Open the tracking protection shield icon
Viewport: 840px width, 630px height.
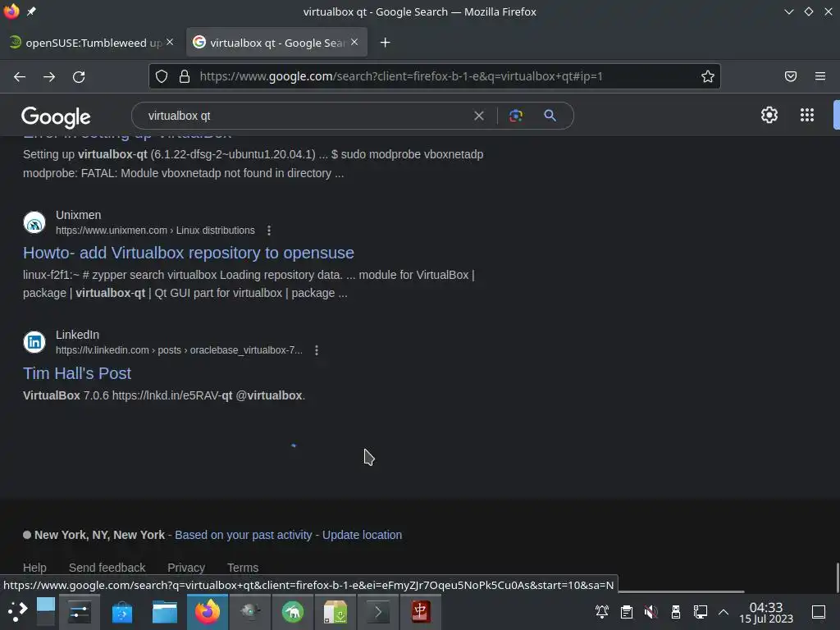click(x=162, y=76)
